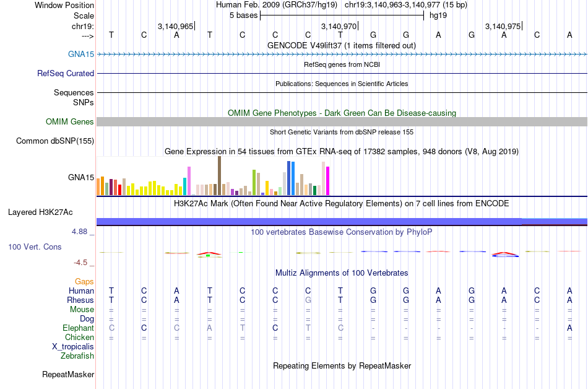Open the OMIM Genes track label
Viewport: 588px width, 389px height.
(x=69, y=121)
